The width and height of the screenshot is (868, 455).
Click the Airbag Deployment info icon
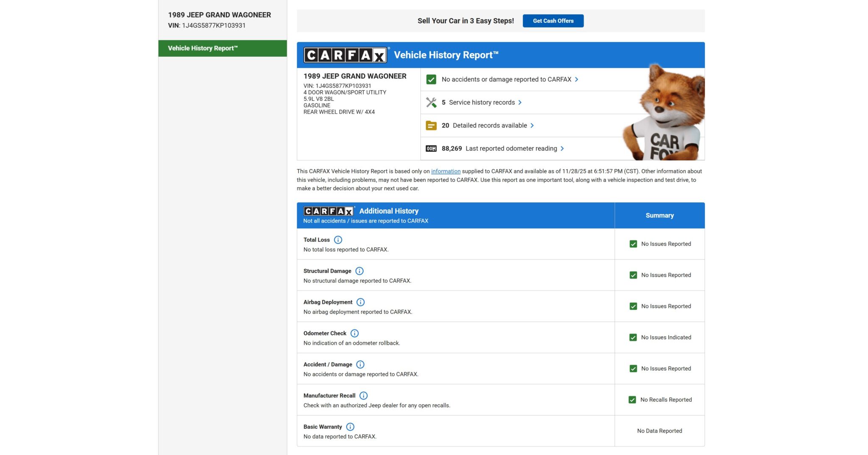click(360, 302)
